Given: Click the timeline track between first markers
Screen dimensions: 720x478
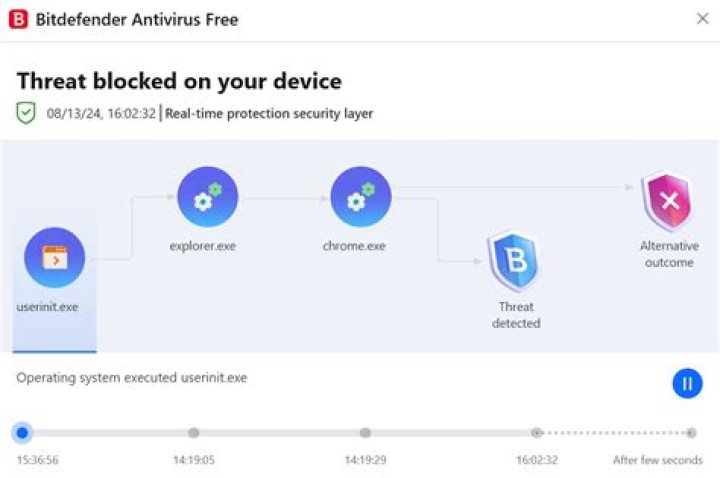Looking at the screenshot, I should (x=108, y=433).
